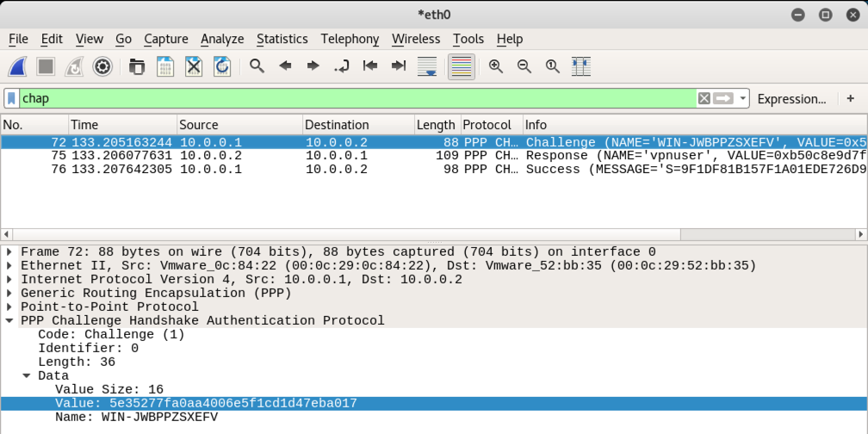Close this capture file

click(194, 66)
